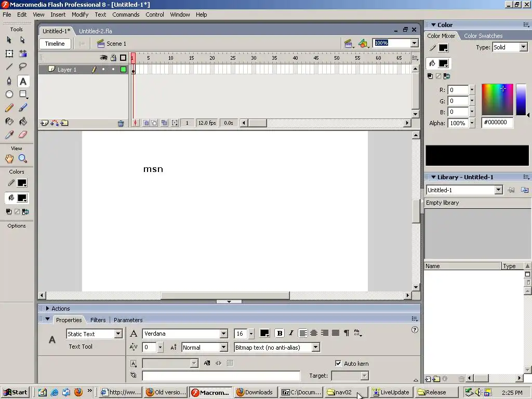Select the Zoom magnifier tool
Viewport: 532px width, 399px height.
click(23, 158)
